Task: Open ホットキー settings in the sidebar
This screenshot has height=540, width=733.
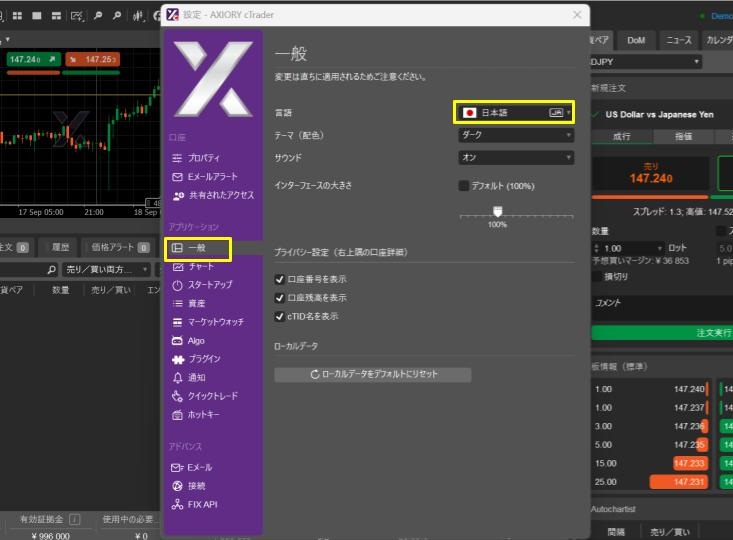Action: (195, 415)
